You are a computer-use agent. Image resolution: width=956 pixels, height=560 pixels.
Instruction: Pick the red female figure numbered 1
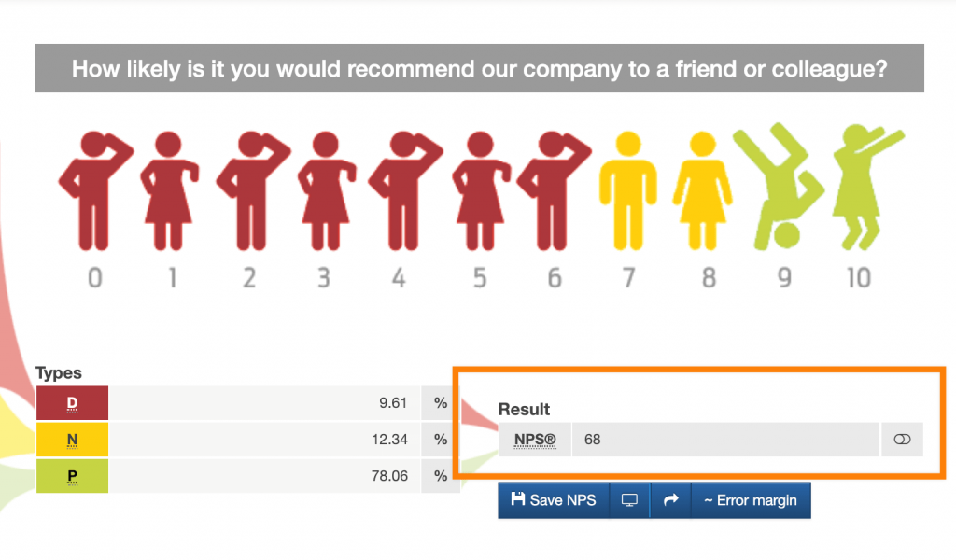(x=169, y=190)
